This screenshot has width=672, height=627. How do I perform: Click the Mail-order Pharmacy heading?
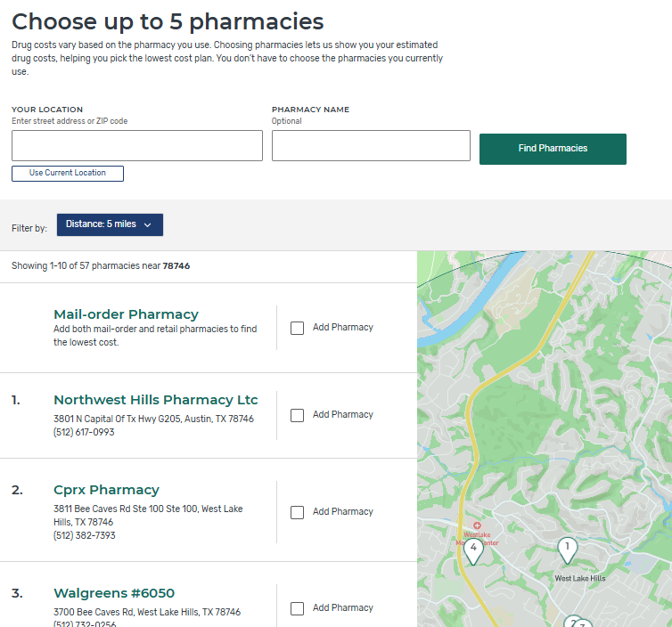coord(126,314)
